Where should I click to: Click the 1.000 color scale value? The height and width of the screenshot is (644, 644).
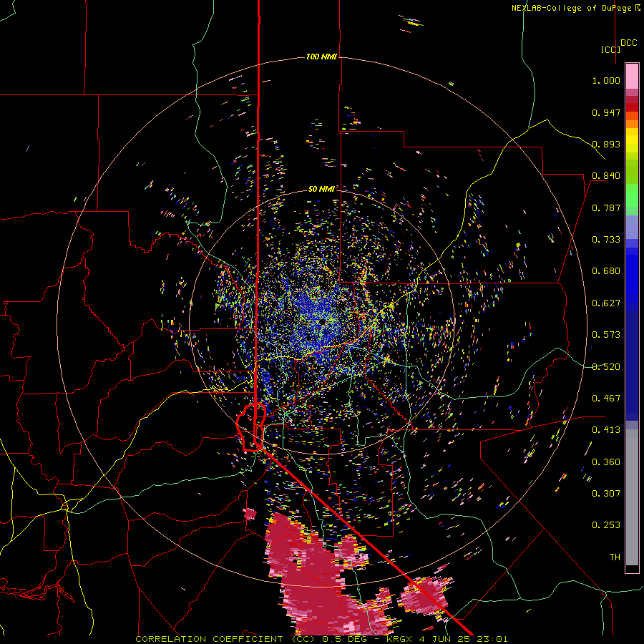(606, 80)
